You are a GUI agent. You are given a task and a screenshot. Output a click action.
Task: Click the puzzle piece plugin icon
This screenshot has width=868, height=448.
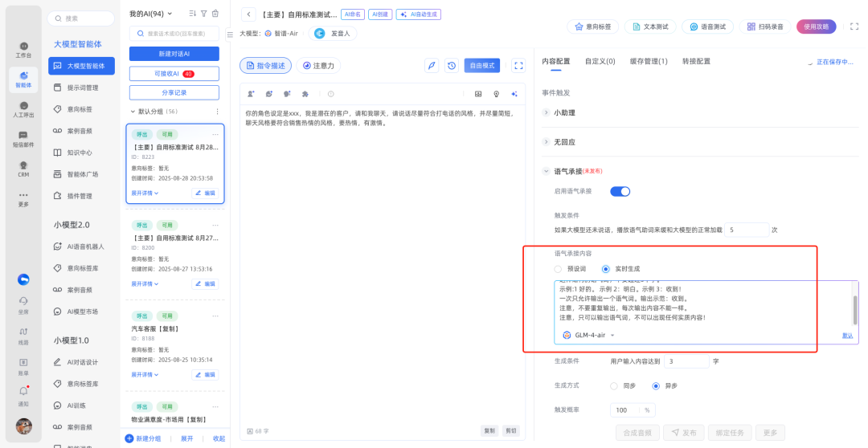(304, 94)
